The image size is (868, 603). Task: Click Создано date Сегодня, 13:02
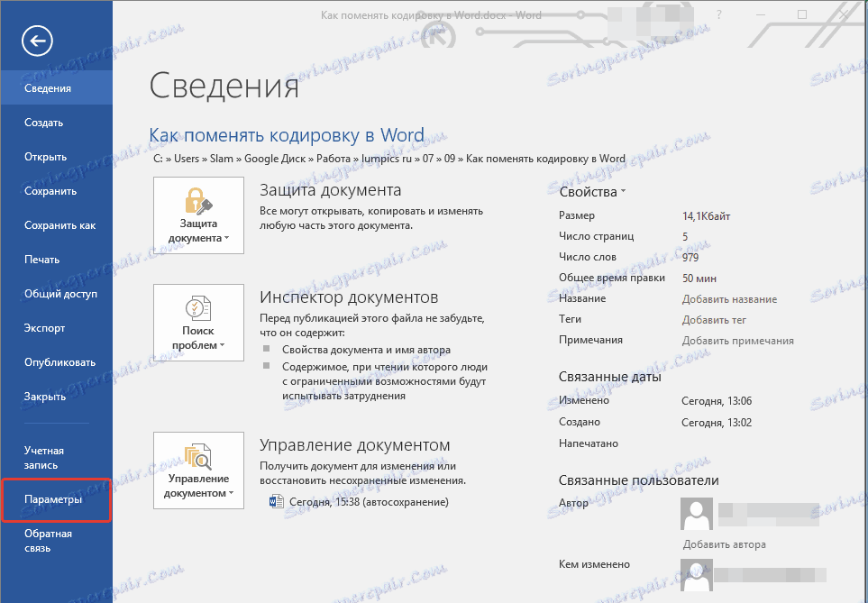point(717,423)
